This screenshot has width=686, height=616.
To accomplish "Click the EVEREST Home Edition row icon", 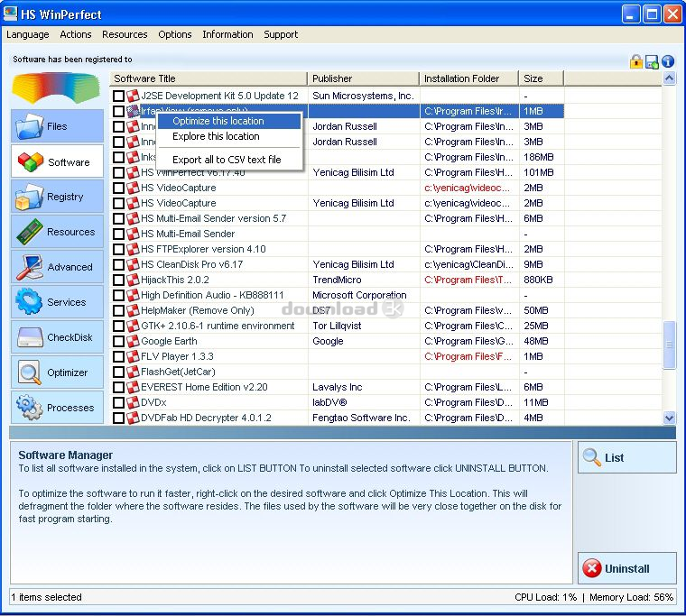I will 133,387.
